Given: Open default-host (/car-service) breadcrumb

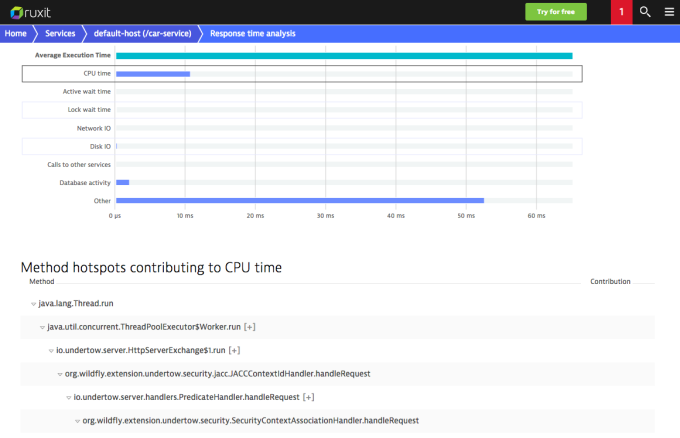Looking at the screenshot, I should (x=142, y=33).
